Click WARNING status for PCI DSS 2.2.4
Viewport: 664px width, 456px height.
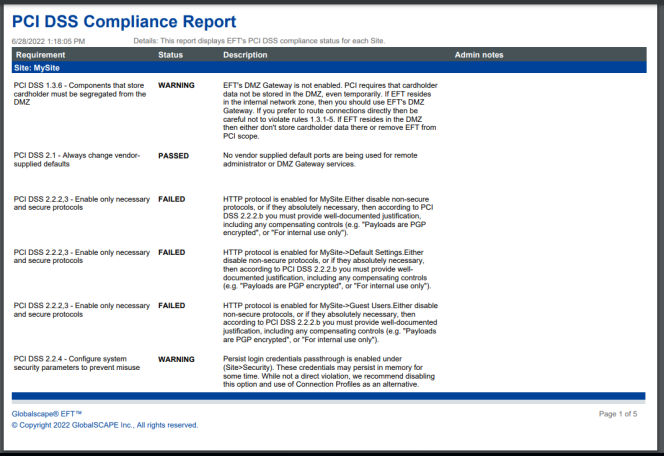pos(176,358)
